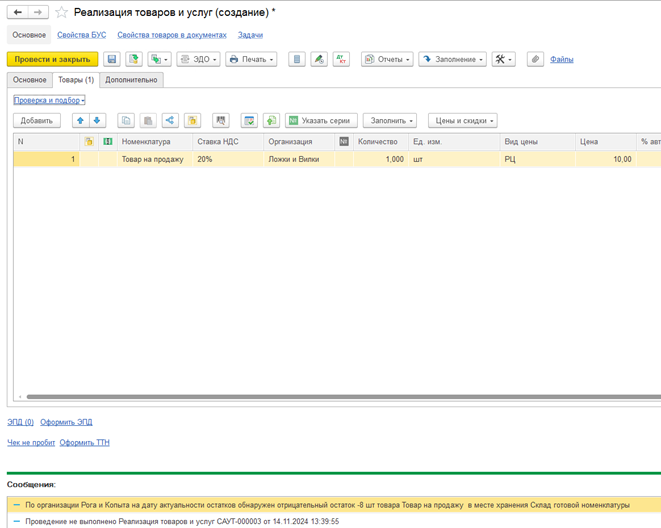Click the checkmark calendar icon in table toolbar

coord(249,121)
